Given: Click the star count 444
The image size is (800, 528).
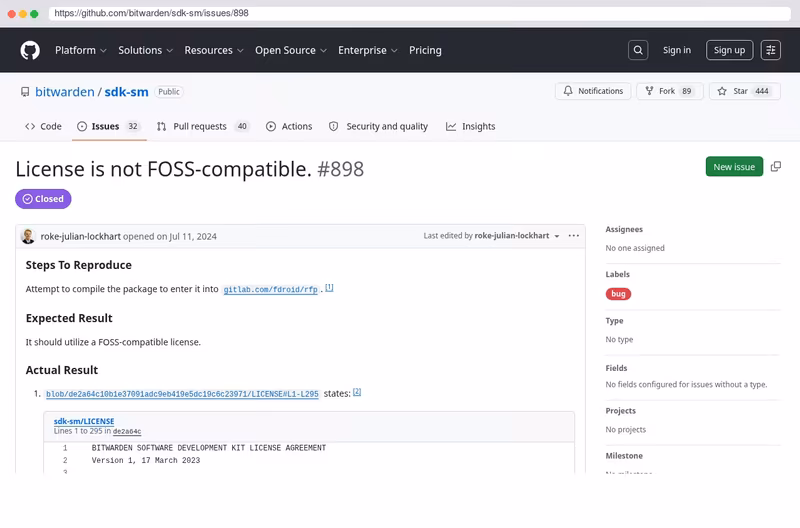Looking at the screenshot, I should (762, 91).
